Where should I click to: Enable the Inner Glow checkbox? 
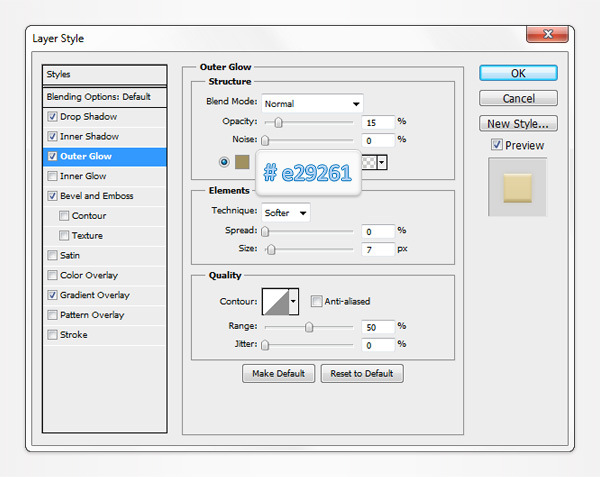(x=52, y=176)
